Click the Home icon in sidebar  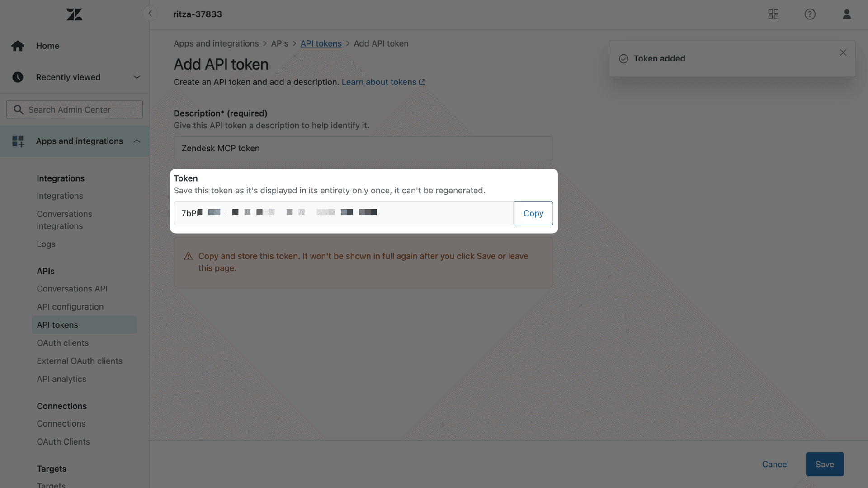pyautogui.click(x=18, y=46)
